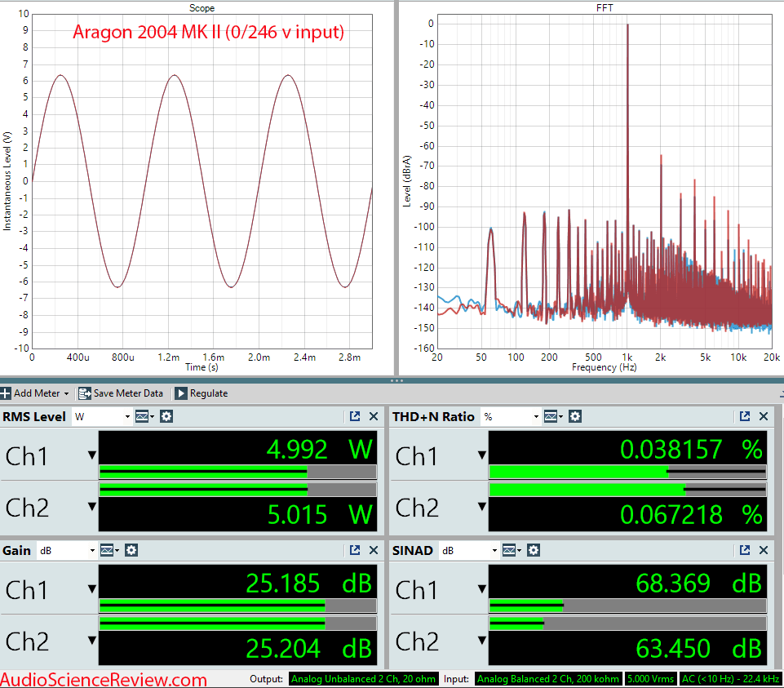This screenshot has width=784, height=688.
Task: Pop out the Gain meter panel
Action: pyautogui.click(x=355, y=550)
